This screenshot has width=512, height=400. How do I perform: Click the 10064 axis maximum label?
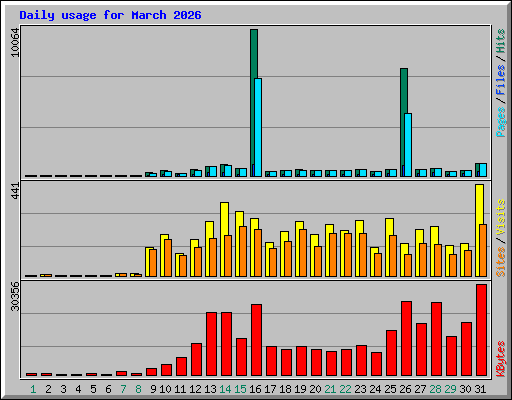click(15, 43)
